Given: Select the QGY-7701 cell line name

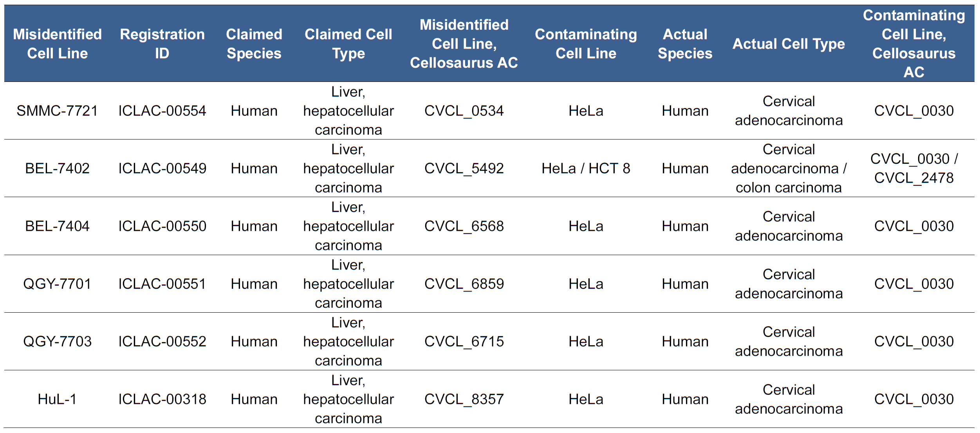Looking at the screenshot, I should click(57, 284).
